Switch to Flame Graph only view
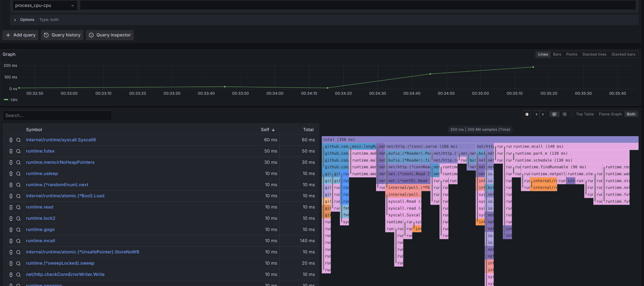The width and height of the screenshot is (644, 286). (x=610, y=114)
